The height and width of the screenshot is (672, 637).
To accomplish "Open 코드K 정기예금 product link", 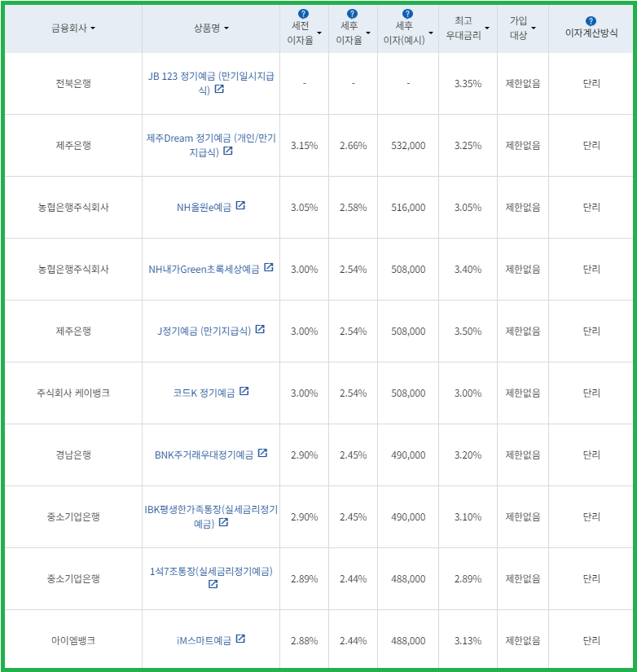I will 204,393.
